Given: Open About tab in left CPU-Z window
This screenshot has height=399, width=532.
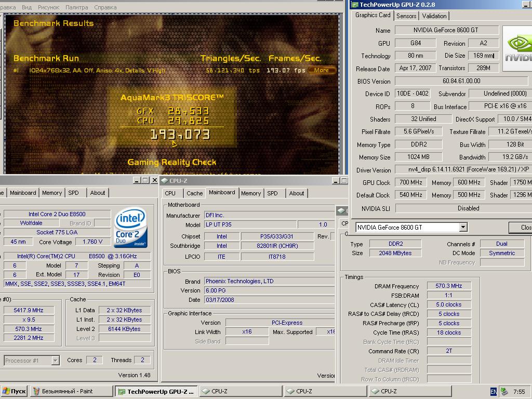Looking at the screenshot, I should [x=97, y=193].
